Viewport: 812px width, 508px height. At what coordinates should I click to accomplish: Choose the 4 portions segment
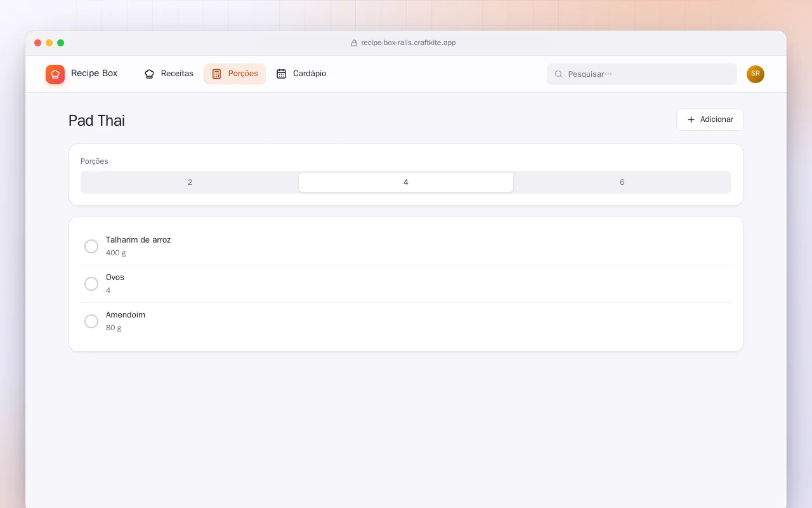click(x=406, y=182)
